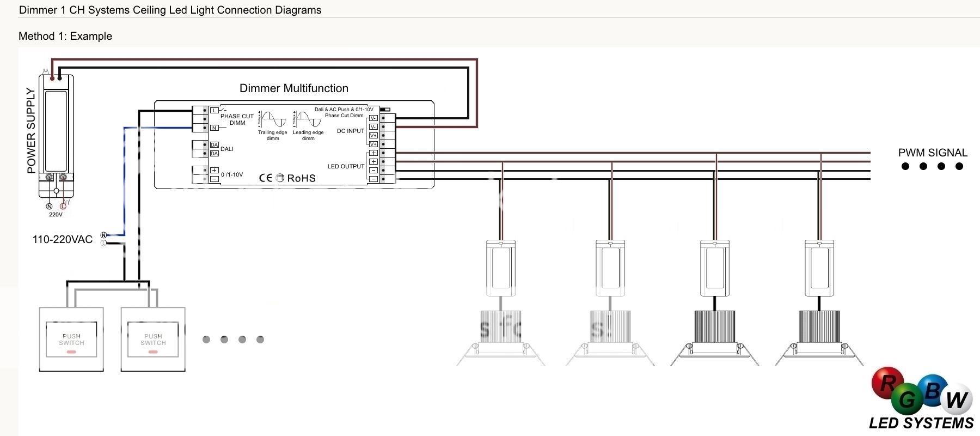Screen dimensions: 980x436
Task: Click the upper DA terminal of DALI
Action: 215,145
